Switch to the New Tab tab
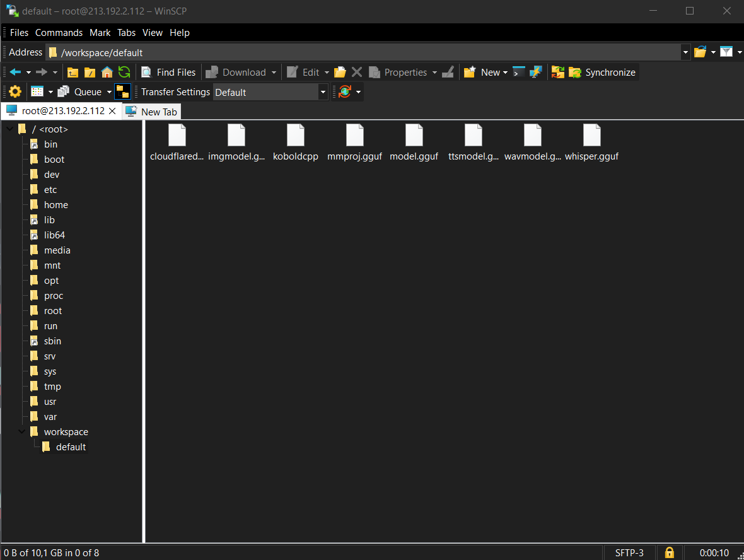The height and width of the screenshot is (560, 744). click(x=152, y=112)
